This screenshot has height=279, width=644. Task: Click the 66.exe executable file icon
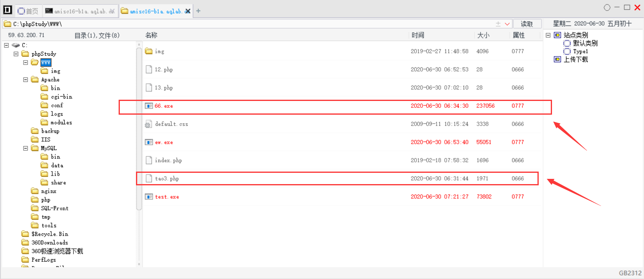click(149, 106)
